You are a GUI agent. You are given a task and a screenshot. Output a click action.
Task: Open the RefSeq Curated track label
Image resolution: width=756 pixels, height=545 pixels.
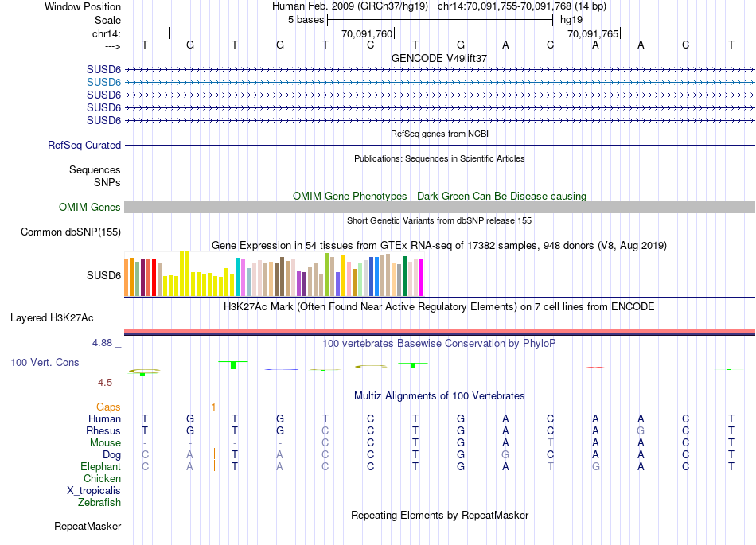pyautogui.click(x=84, y=146)
